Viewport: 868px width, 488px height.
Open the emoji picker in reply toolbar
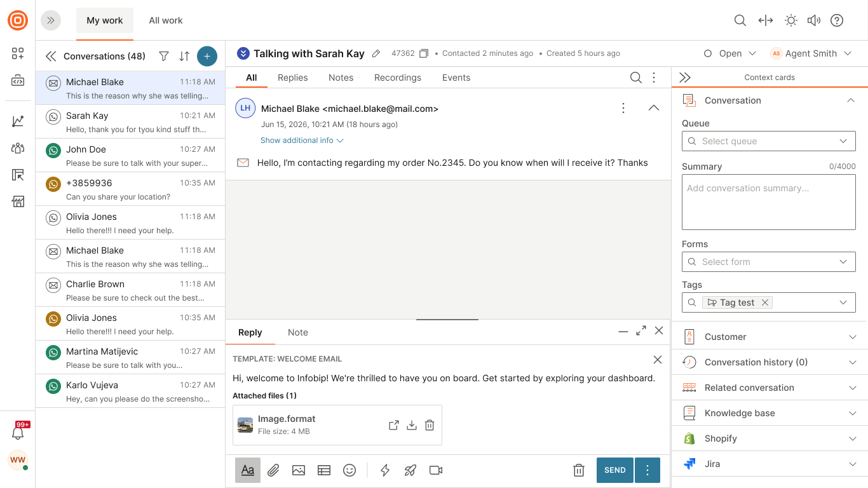(349, 470)
